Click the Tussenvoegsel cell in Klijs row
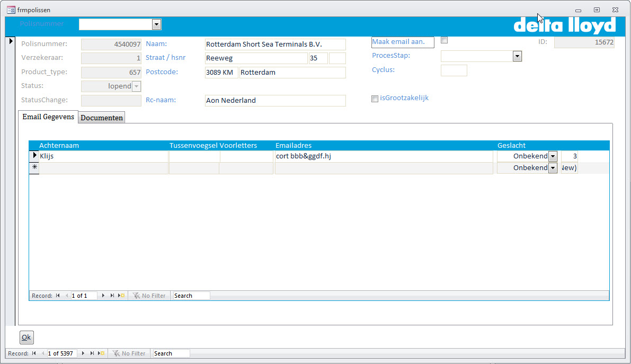The height and width of the screenshot is (364, 631). coord(194,156)
